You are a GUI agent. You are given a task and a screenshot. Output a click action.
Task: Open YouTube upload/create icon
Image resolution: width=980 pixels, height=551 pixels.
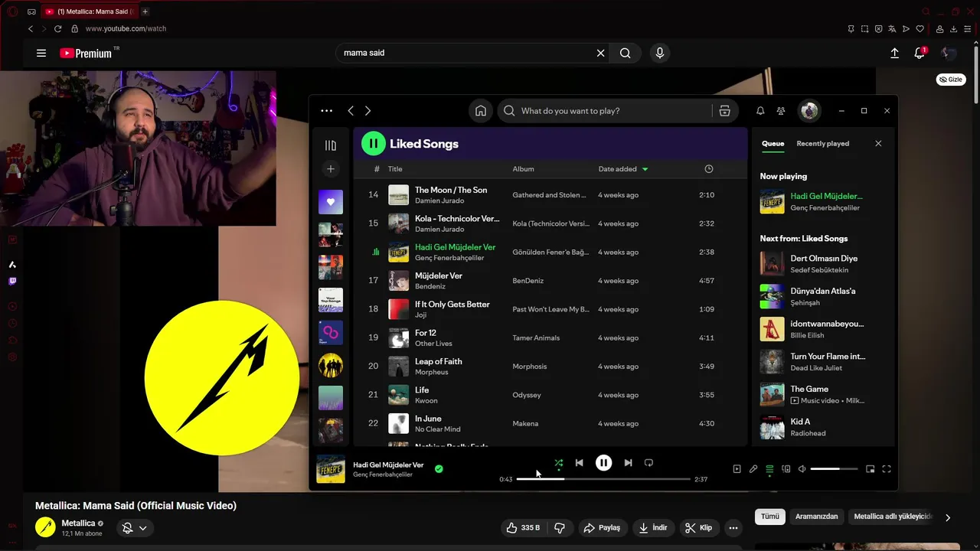click(894, 53)
